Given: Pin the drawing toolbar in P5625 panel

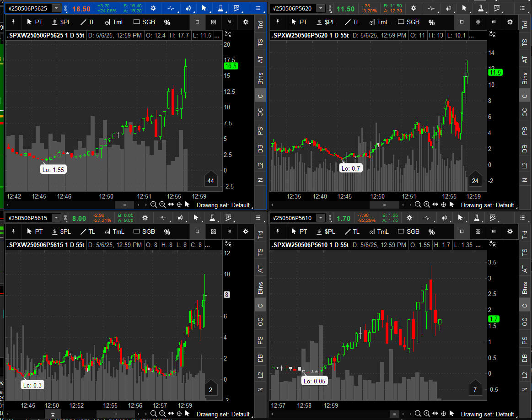Looking at the screenshot, I should pos(14,22).
